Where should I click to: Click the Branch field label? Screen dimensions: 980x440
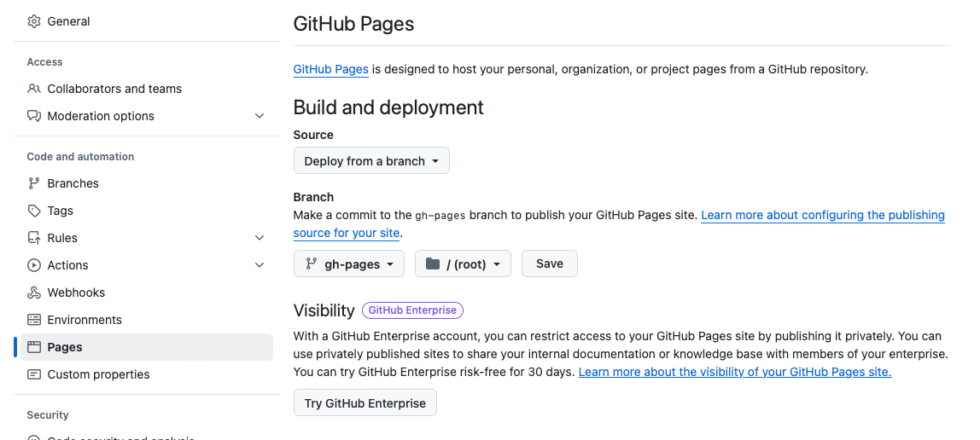pyautogui.click(x=313, y=197)
